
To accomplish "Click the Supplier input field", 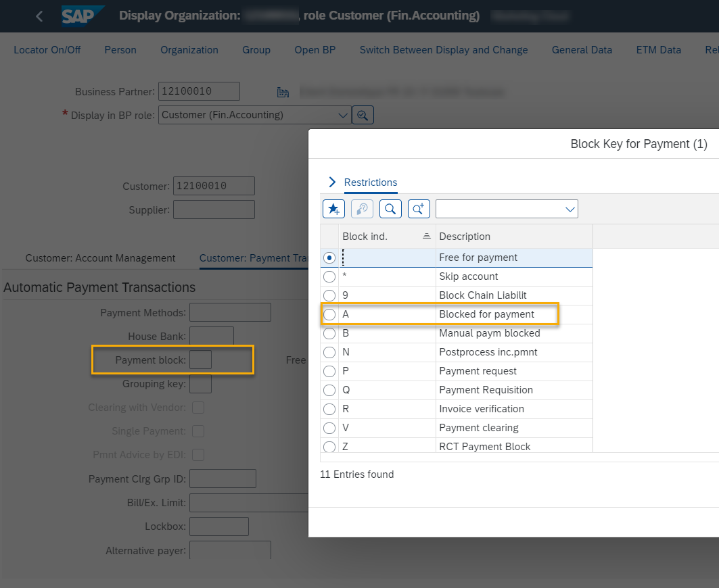I will pyautogui.click(x=214, y=210).
